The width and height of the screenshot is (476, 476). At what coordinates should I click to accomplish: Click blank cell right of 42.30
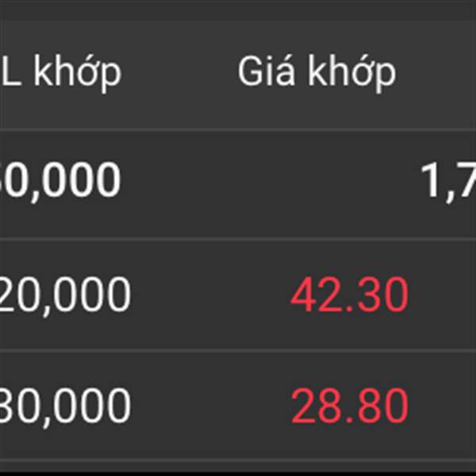tap(443, 295)
